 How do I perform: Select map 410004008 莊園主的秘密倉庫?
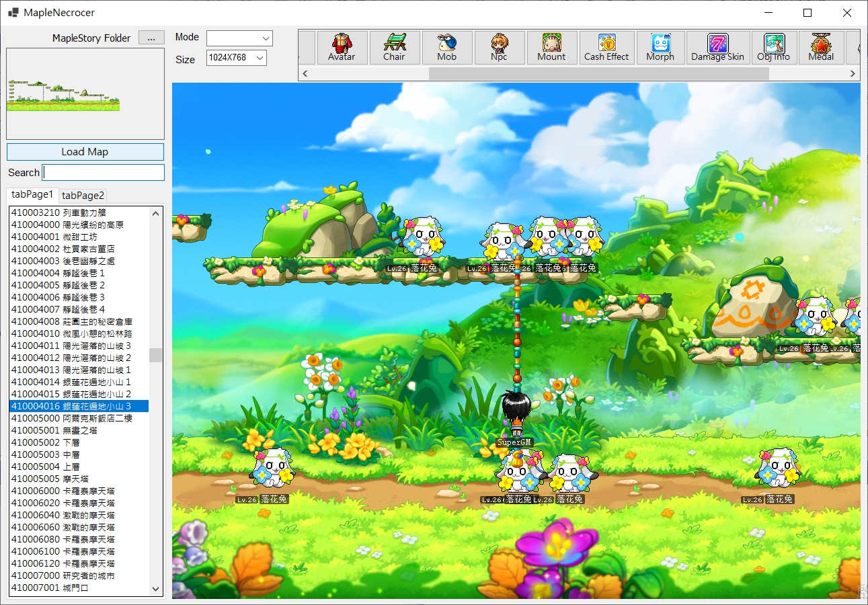[x=79, y=321]
